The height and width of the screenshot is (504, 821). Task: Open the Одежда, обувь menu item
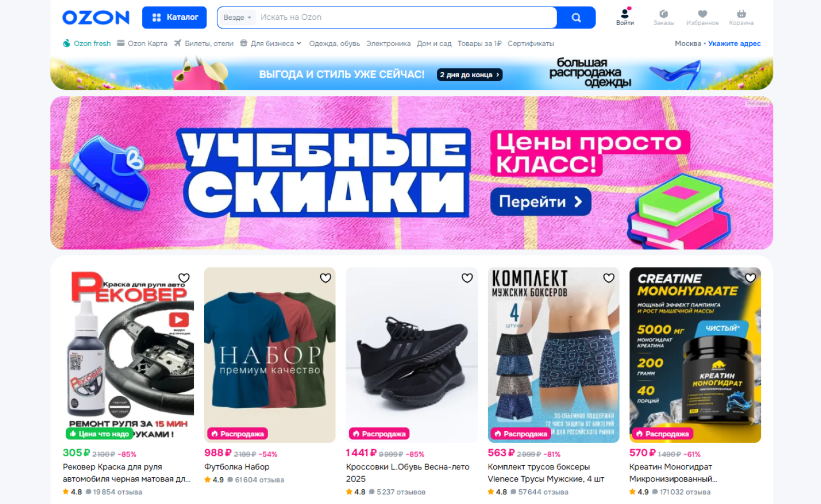(x=334, y=43)
